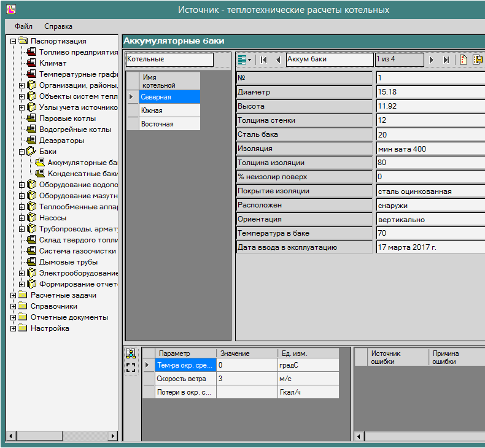Select Паровые котлы in the tree
The width and height of the screenshot is (485, 448).
tap(68, 118)
